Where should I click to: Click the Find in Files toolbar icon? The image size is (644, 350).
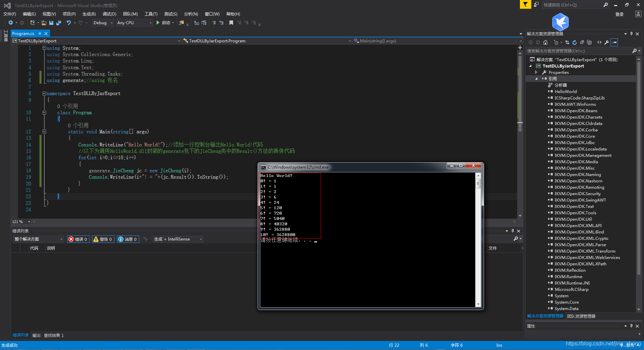[182, 23]
